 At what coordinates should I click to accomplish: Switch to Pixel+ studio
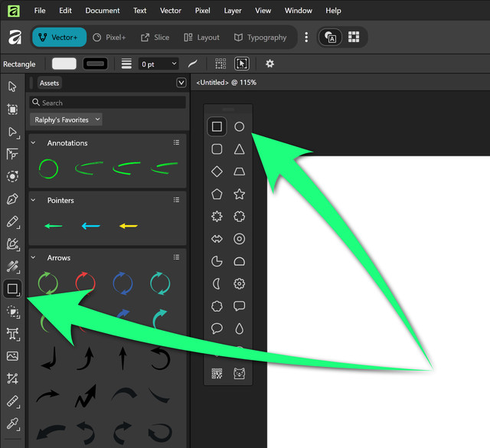coord(109,38)
